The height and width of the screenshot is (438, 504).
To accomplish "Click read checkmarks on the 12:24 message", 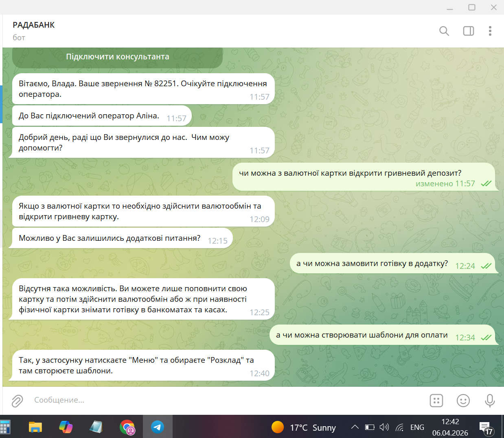I will coord(486,266).
